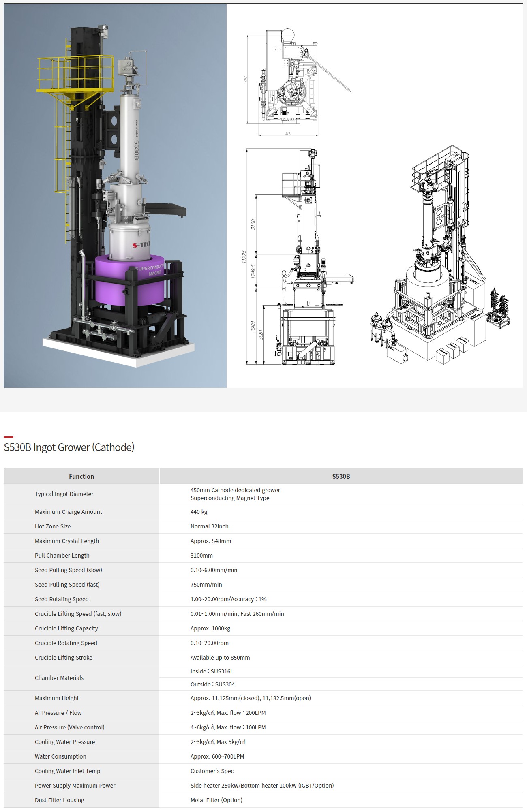Screen dimensions: 527x812
Task: Select 'Crucible Lifting Stroke' label
Action: (64, 658)
